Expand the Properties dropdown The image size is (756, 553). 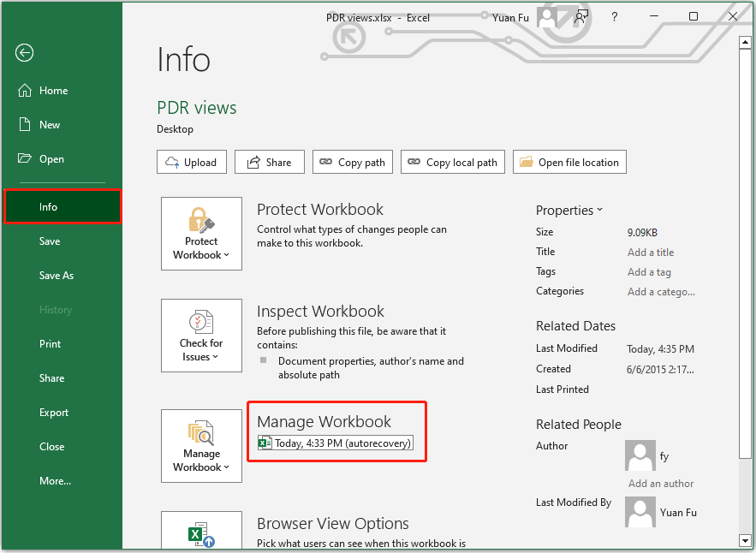569,211
